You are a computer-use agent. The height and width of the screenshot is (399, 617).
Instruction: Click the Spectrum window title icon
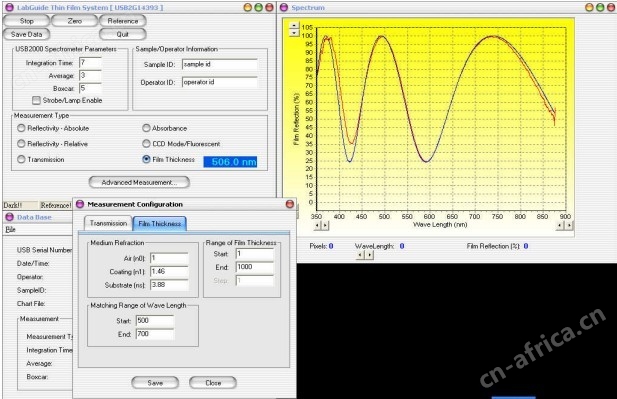point(284,7)
